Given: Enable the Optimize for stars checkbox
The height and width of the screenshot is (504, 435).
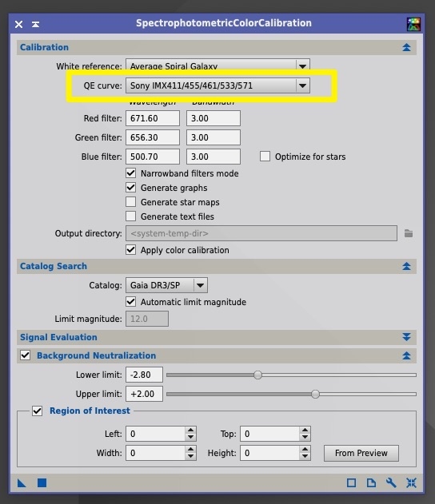Looking at the screenshot, I should point(265,157).
